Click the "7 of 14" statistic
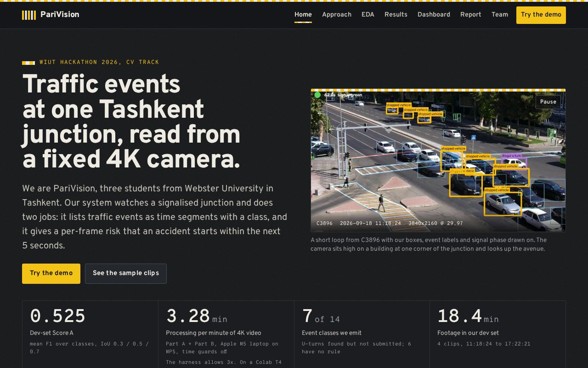 pyautogui.click(x=321, y=316)
